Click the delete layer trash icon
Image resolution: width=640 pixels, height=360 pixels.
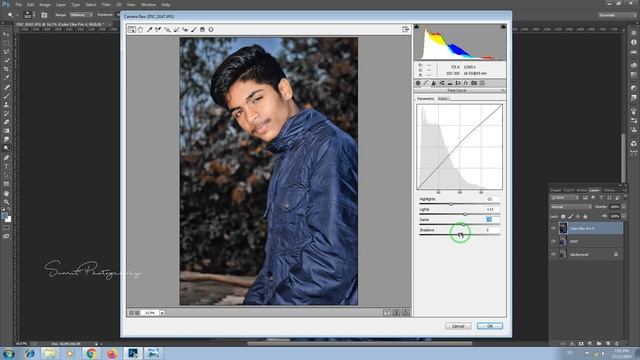pos(616,344)
